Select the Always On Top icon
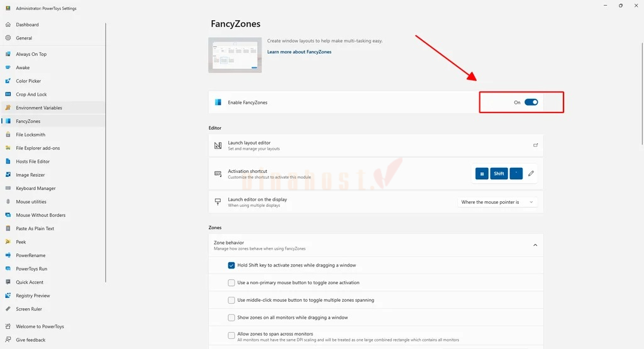 tap(8, 54)
